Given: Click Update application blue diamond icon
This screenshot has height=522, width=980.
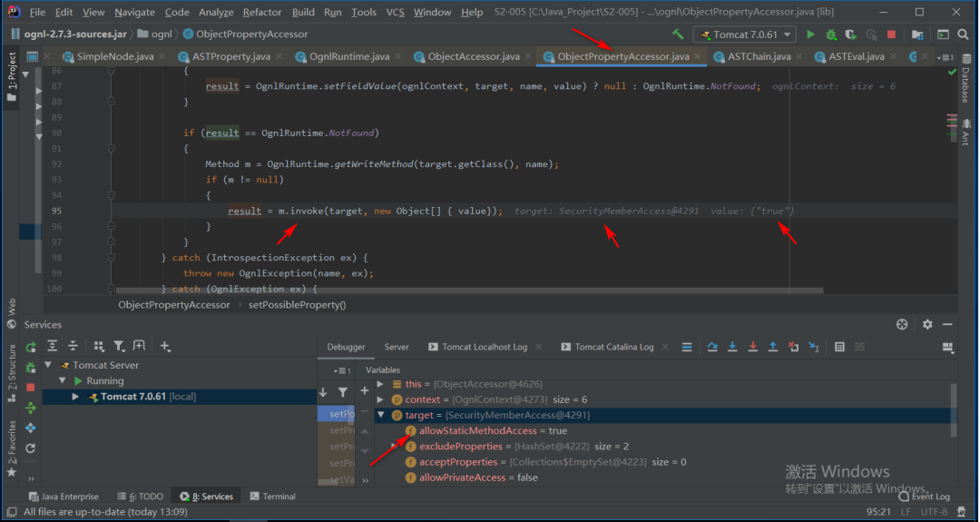Looking at the screenshot, I should click(30, 428).
